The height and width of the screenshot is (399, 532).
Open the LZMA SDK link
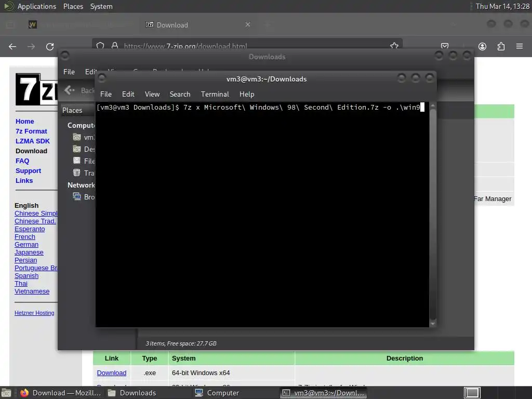point(33,141)
